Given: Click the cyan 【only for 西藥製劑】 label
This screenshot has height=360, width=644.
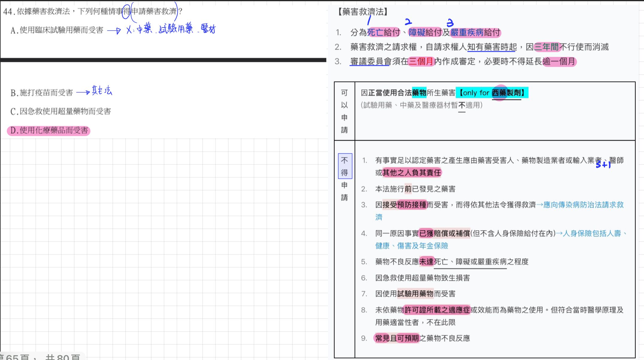Looking at the screenshot, I should [492, 93].
